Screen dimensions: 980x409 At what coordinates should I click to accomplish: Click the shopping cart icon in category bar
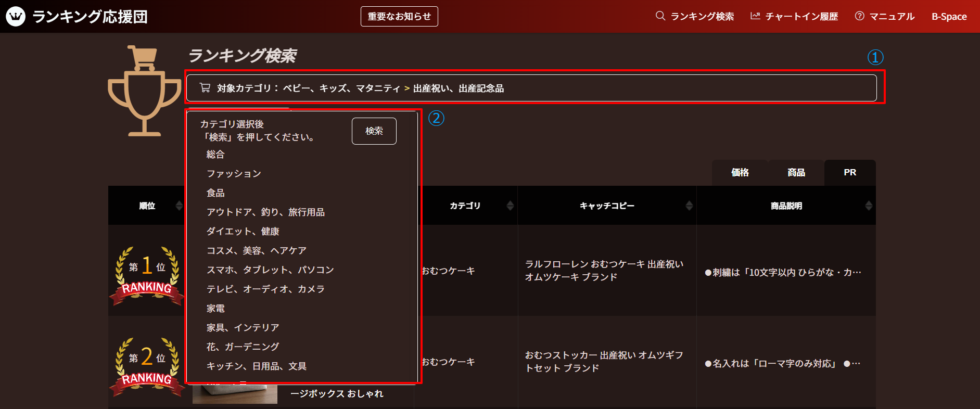(205, 88)
